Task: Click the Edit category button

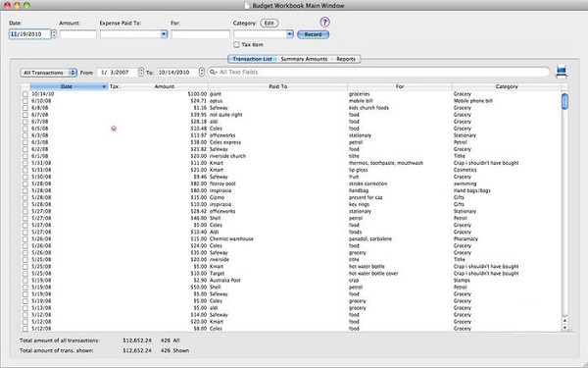Action: pyautogui.click(x=269, y=24)
